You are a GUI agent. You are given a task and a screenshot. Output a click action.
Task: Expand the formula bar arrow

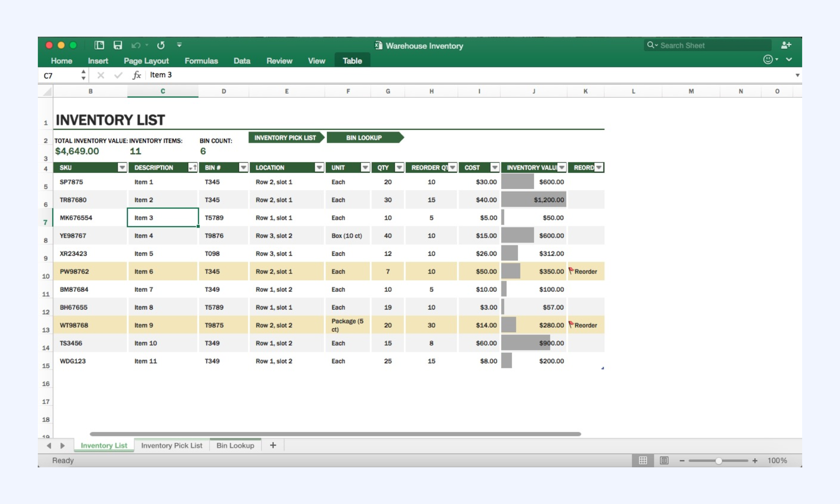click(797, 75)
